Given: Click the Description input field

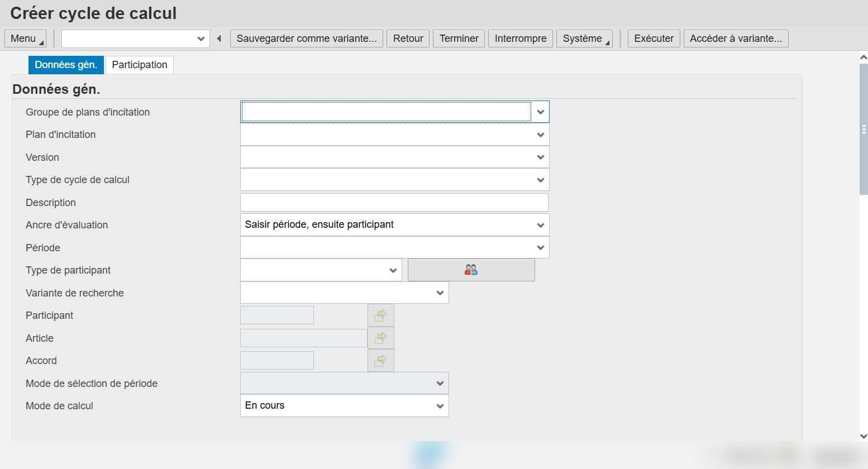Looking at the screenshot, I should pos(394,203).
